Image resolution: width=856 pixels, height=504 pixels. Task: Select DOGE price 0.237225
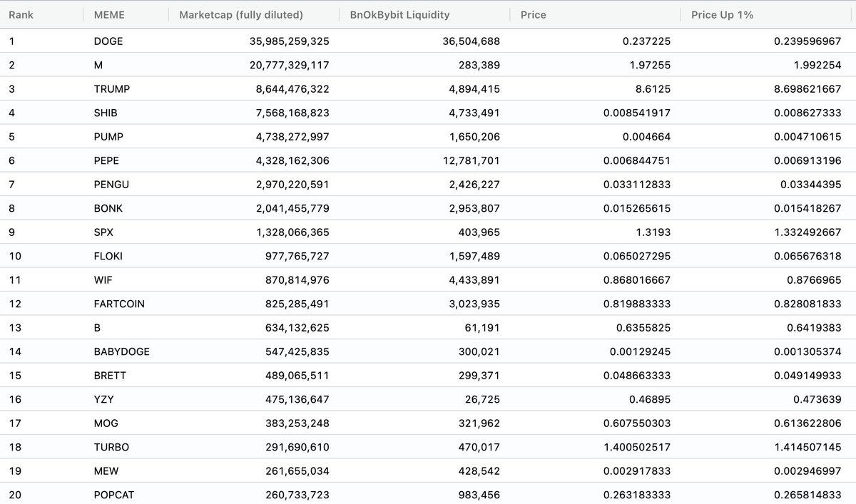pos(646,41)
